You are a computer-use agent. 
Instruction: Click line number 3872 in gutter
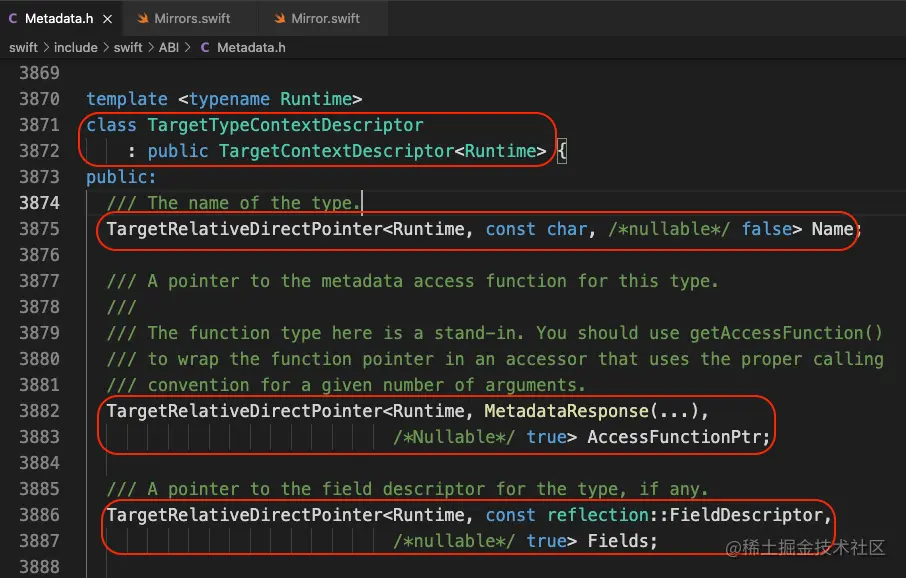click(x=39, y=151)
